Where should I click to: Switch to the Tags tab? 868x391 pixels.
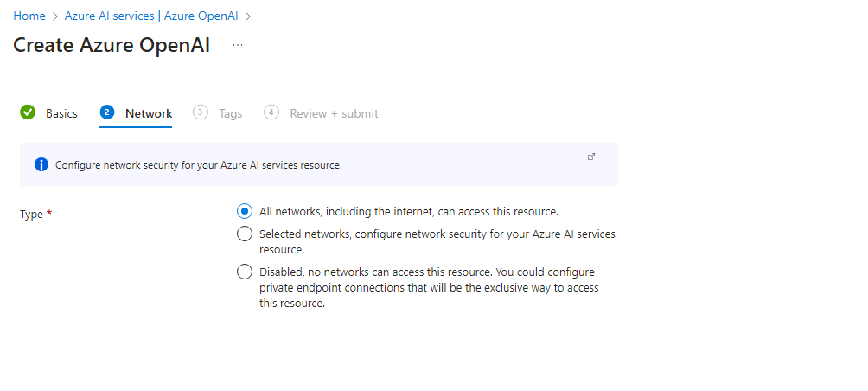(231, 113)
